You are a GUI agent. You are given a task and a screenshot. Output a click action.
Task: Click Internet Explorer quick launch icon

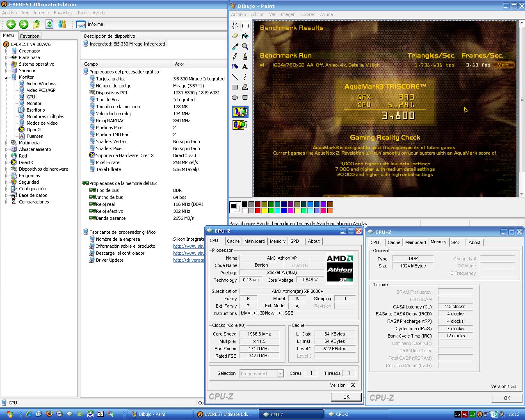pos(29,414)
